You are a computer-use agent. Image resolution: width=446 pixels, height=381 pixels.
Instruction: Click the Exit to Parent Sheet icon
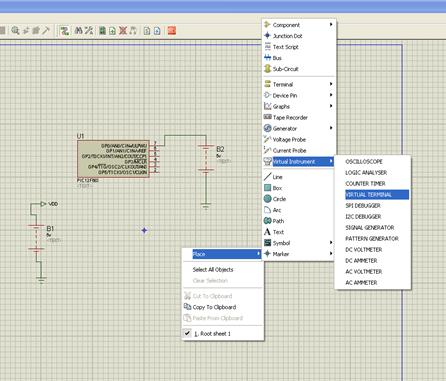pyautogui.click(x=133, y=31)
